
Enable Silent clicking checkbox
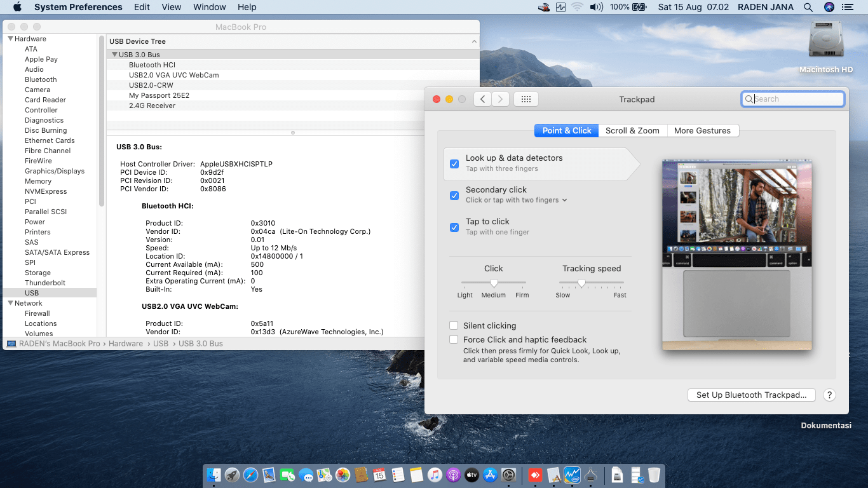click(x=454, y=325)
